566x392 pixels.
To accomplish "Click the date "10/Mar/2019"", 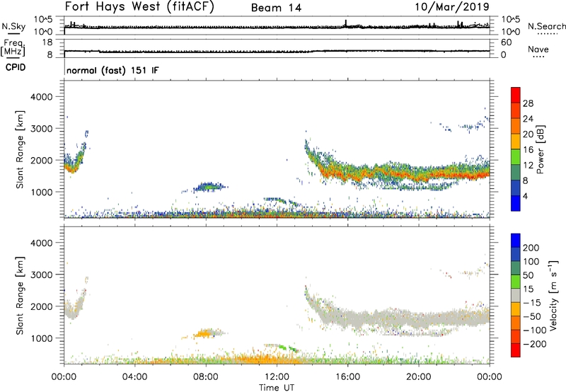I will [452, 6].
